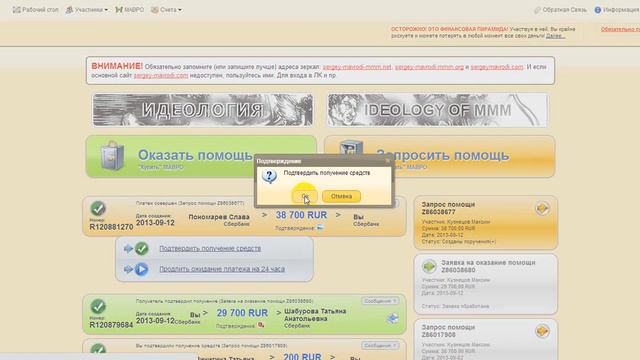640x360 pixels.
Task: Open the МАВРО menu item
Action: (x=129, y=9)
